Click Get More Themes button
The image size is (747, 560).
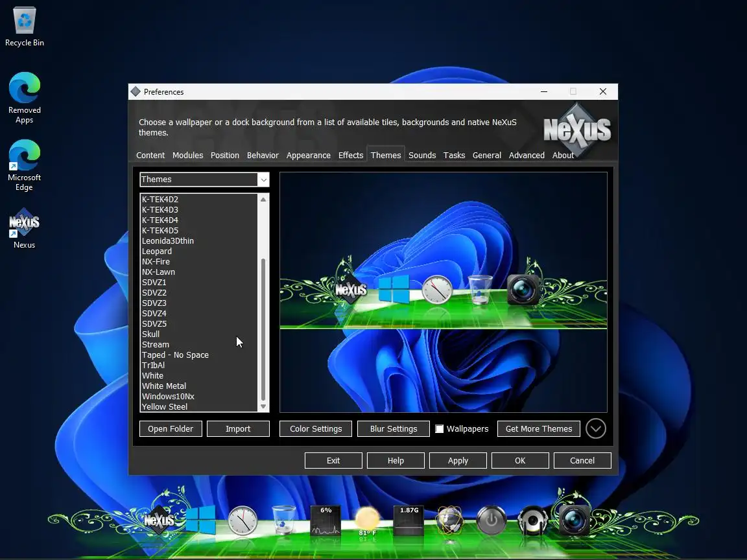[539, 428]
